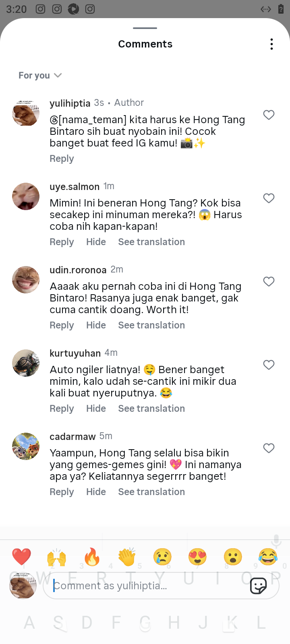Reply to yulihiptia's comment
Screen dimensions: 290x644
click(62, 159)
